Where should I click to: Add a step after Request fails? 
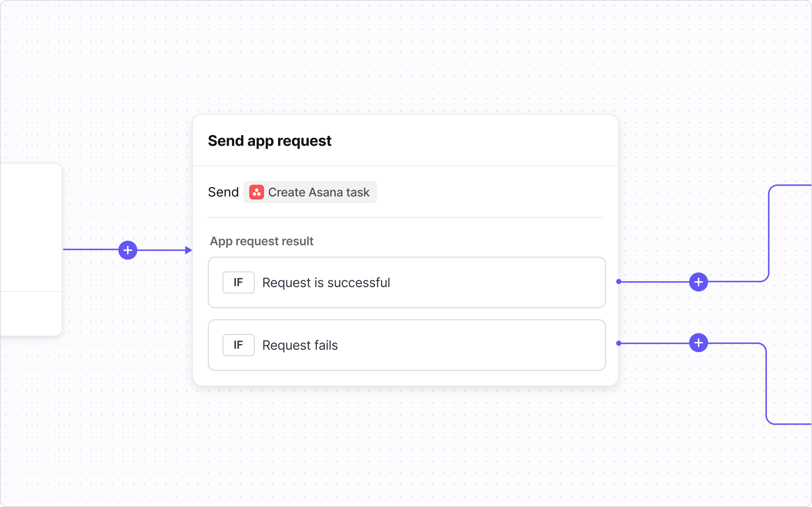coord(698,343)
